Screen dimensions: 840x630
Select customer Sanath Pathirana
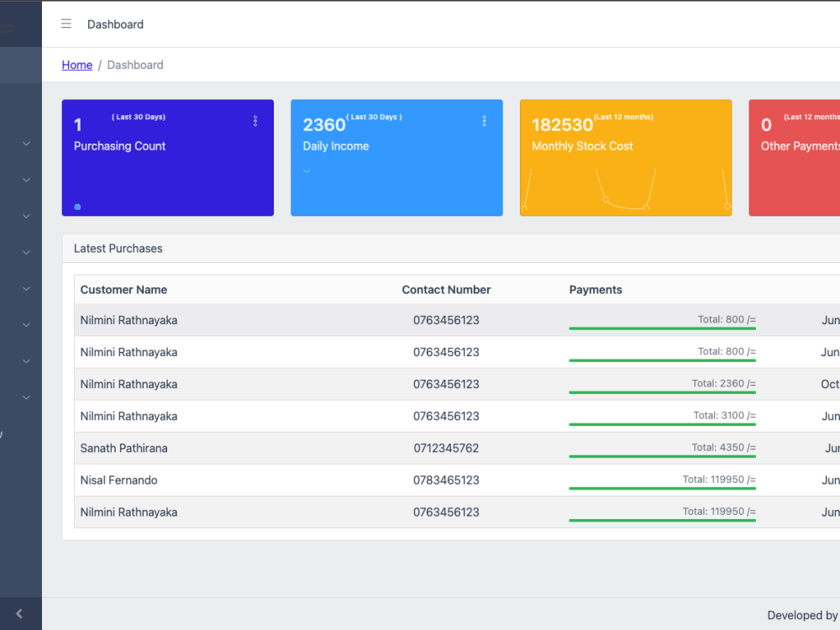[x=123, y=449]
